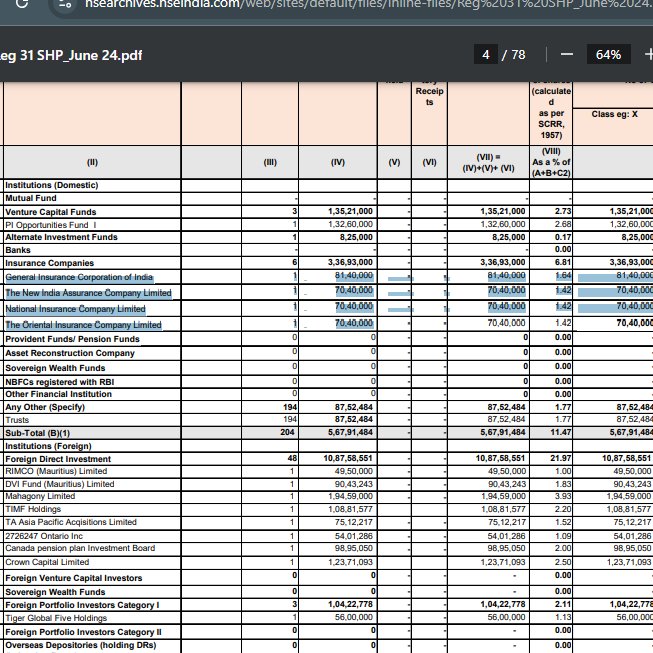This screenshot has height=653, width=653.
Task: Click 'National Insurance Company Limited' text
Action: point(75,309)
